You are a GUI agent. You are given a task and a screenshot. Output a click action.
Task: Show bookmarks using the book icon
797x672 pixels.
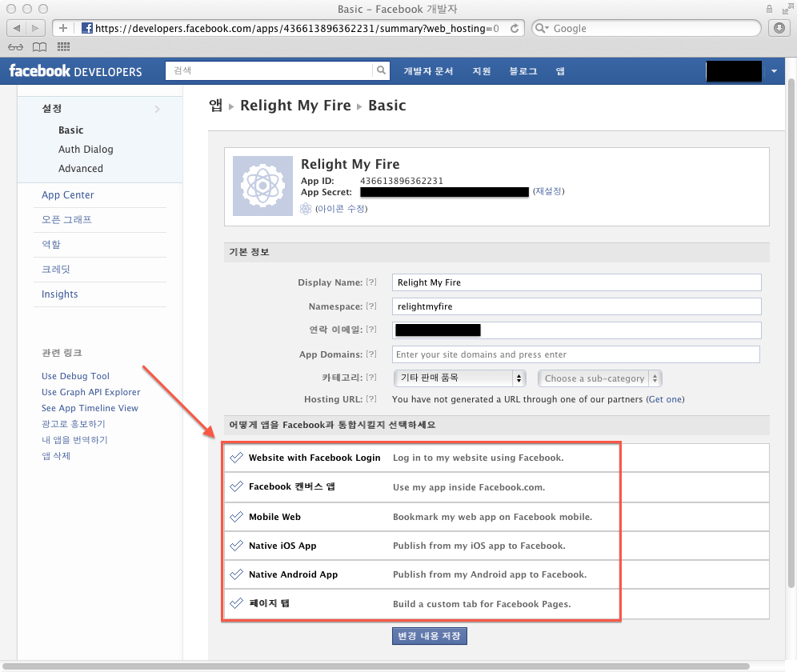coord(39,46)
